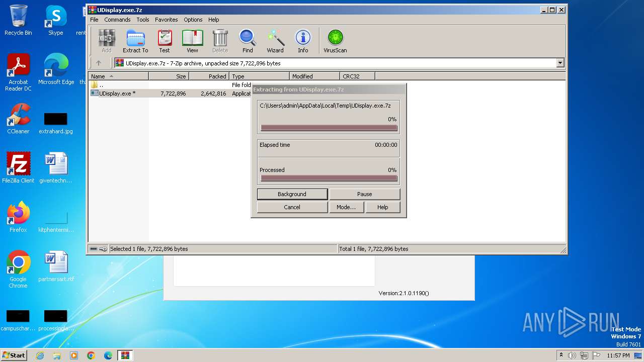The width and height of the screenshot is (644, 362).
Task: Expand the archive path dropdown arrow
Action: coord(560,63)
